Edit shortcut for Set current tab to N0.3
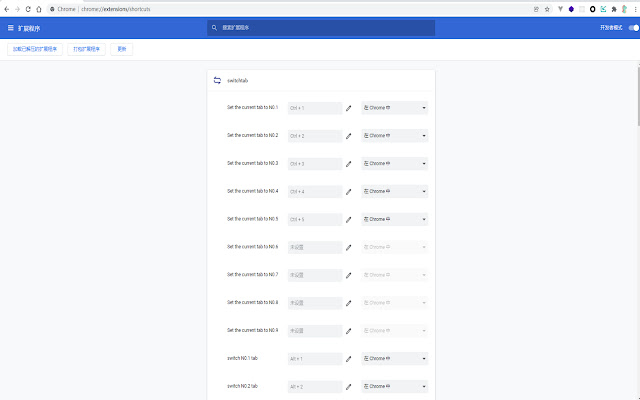This screenshot has width=640, height=400. (x=348, y=164)
